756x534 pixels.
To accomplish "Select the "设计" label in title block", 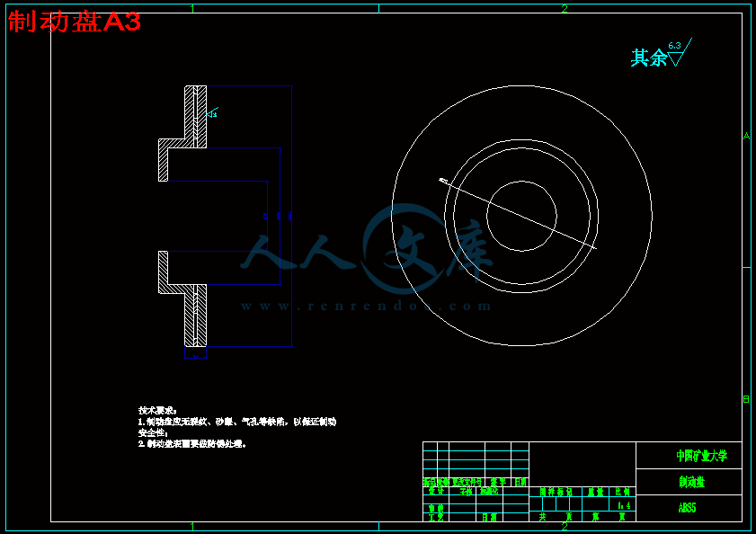I will tap(436, 491).
